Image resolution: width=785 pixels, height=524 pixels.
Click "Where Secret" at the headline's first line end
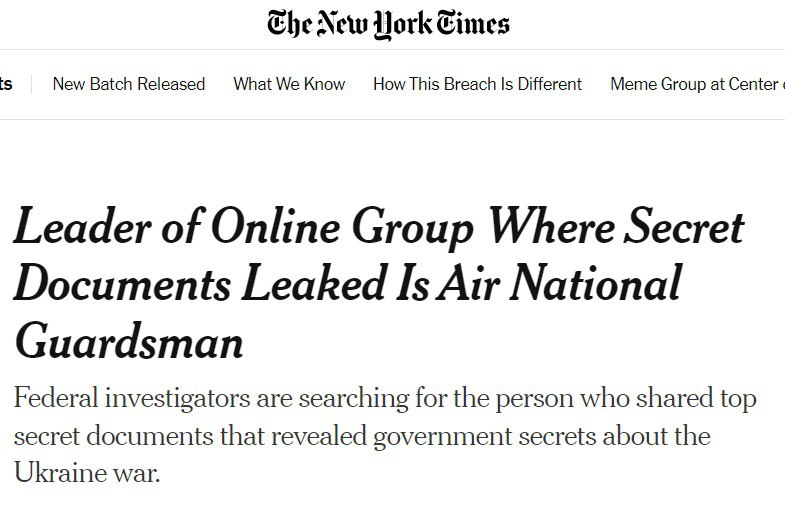(x=615, y=228)
